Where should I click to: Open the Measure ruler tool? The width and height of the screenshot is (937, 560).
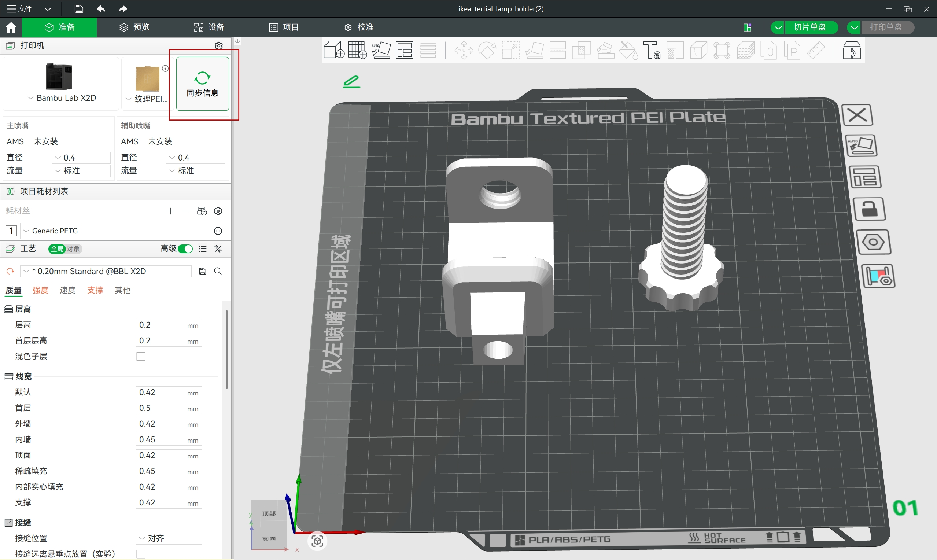[x=816, y=50]
